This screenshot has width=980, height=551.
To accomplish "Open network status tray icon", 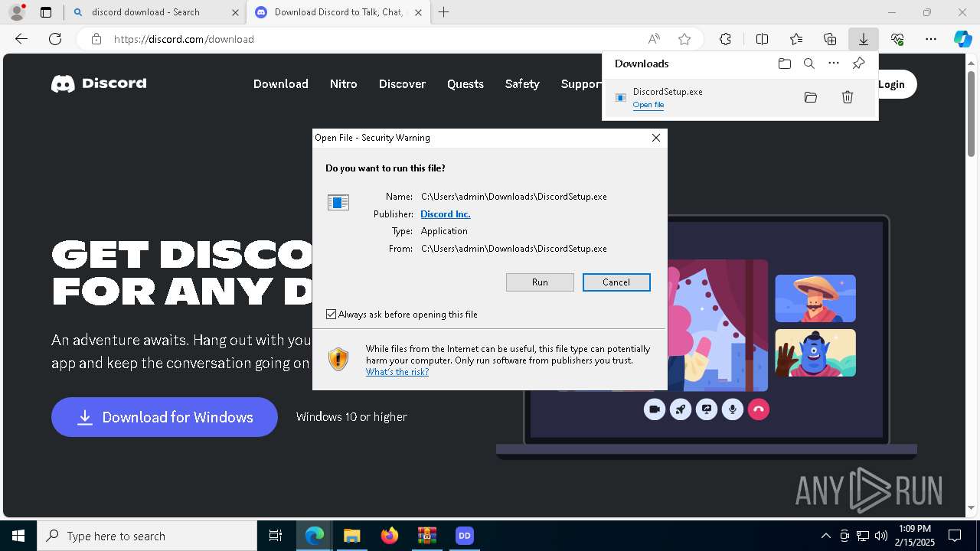I will coord(863,536).
